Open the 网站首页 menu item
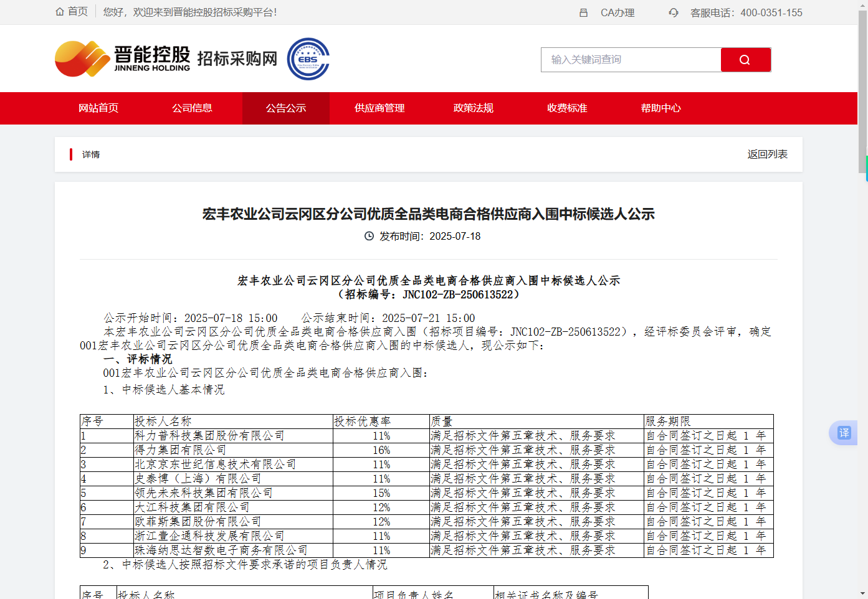This screenshot has height=599, width=868. pos(98,108)
